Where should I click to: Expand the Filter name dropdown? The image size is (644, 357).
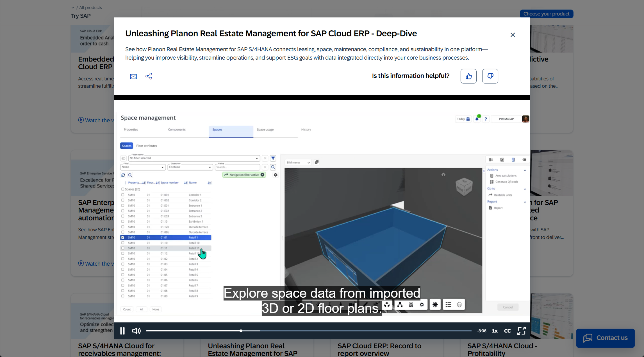(x=256, y=158)
